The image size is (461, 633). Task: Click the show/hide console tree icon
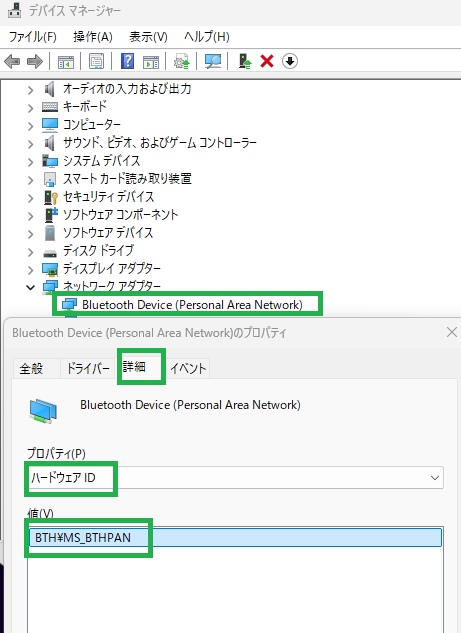[x=66, y=62]
